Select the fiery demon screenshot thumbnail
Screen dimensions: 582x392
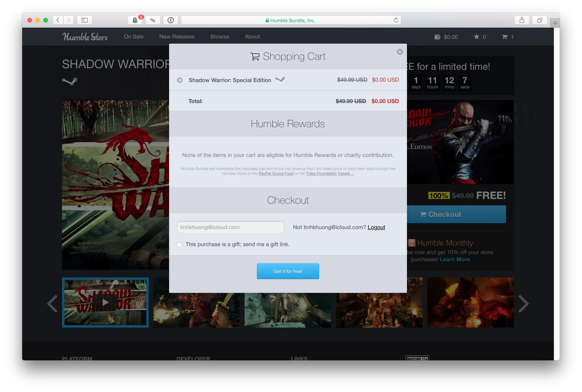[x=470, y=302]
